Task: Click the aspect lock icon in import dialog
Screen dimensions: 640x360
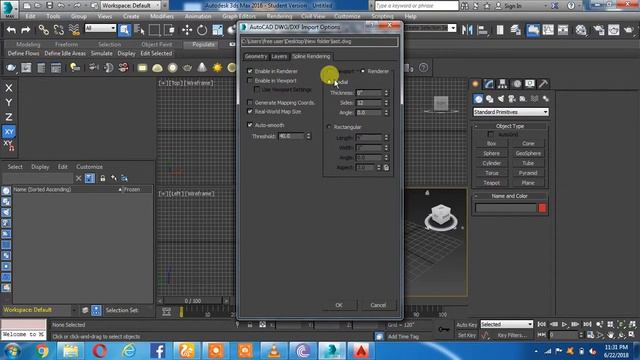Action: pos(387,167)
